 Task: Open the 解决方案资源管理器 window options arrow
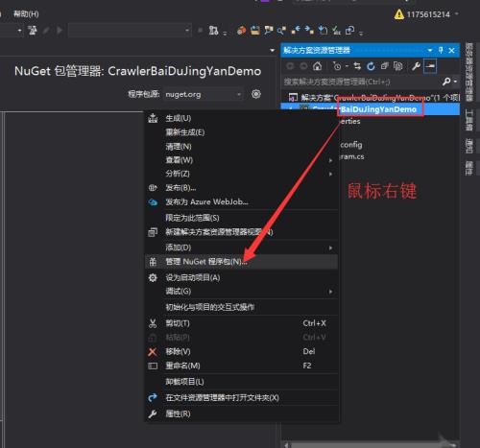coord(430,50)
